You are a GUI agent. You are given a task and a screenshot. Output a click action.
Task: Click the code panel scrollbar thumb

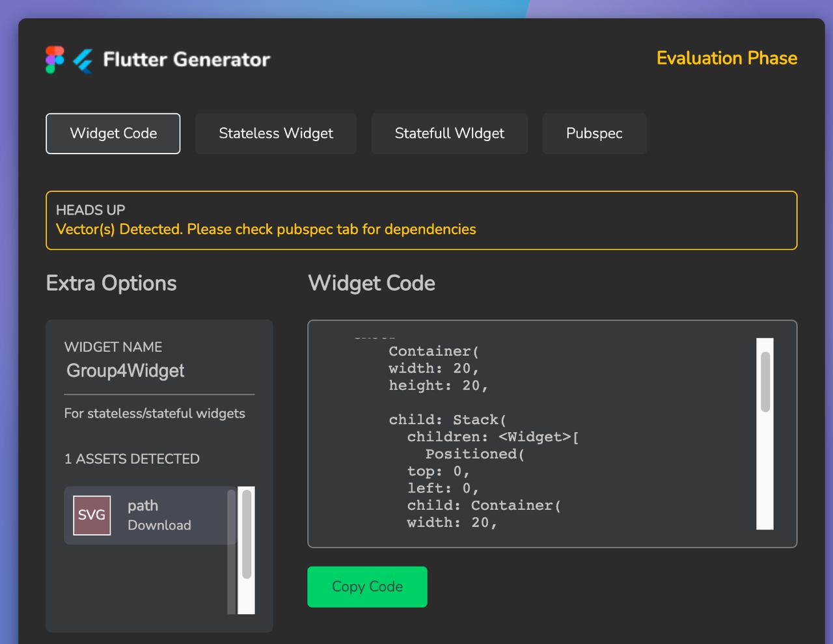pos(765,382)
